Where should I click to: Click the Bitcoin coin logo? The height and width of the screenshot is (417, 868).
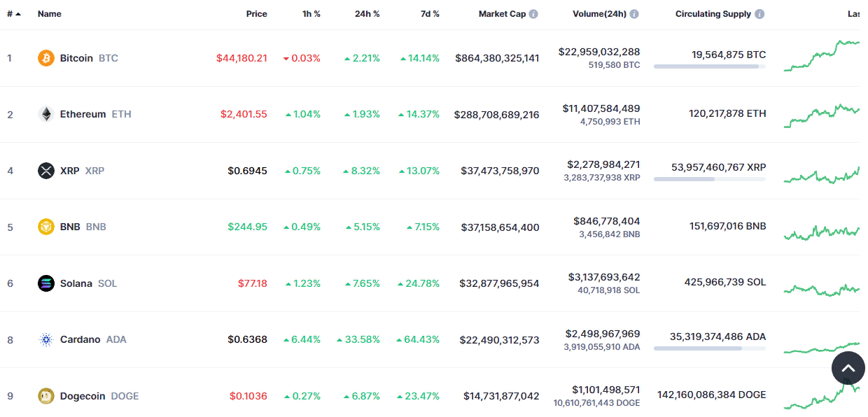click(46, 58)
